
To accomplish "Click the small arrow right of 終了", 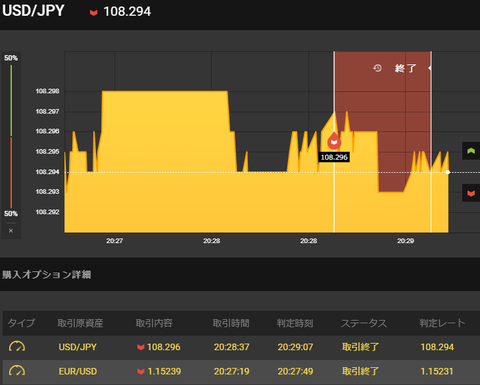I will [x=430, y=68].
